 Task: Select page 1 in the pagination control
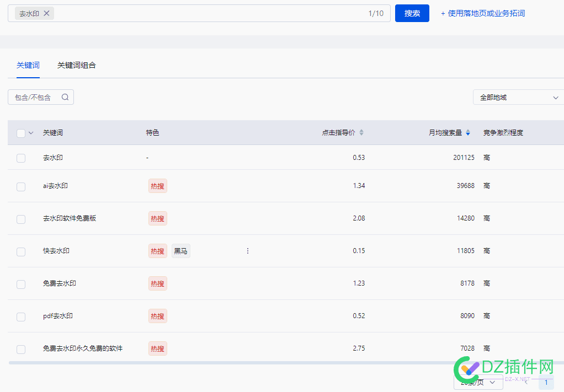point(546,382)
